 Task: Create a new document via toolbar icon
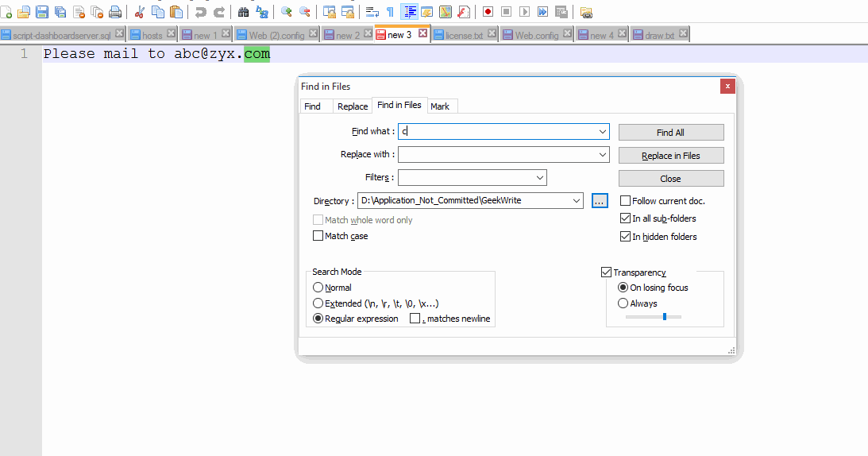click(x=6, y=12)
